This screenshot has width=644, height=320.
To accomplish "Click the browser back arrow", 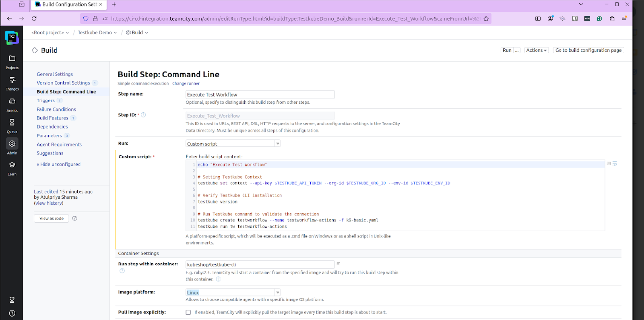I will (x=10, y=19).
